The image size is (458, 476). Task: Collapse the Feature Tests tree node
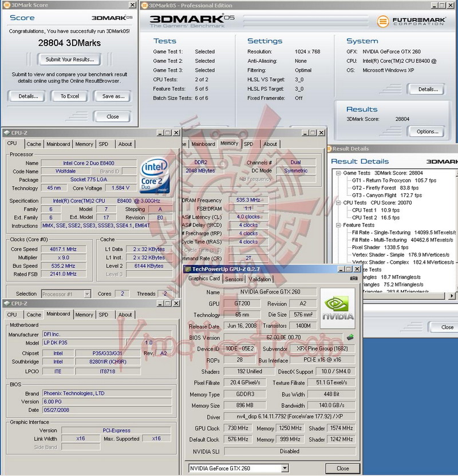click(x=338, y=225)
